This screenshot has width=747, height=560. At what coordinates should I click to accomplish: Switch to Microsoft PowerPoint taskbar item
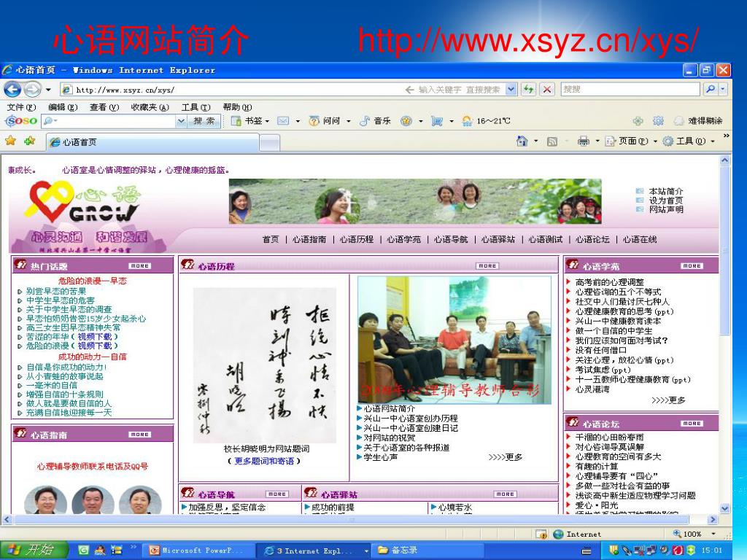click(197, 551)
